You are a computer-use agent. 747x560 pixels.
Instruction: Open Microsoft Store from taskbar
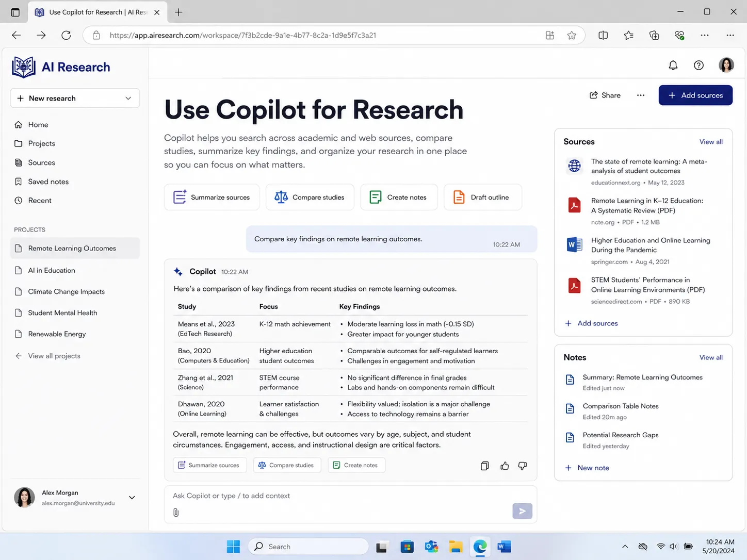coord(407,547)
